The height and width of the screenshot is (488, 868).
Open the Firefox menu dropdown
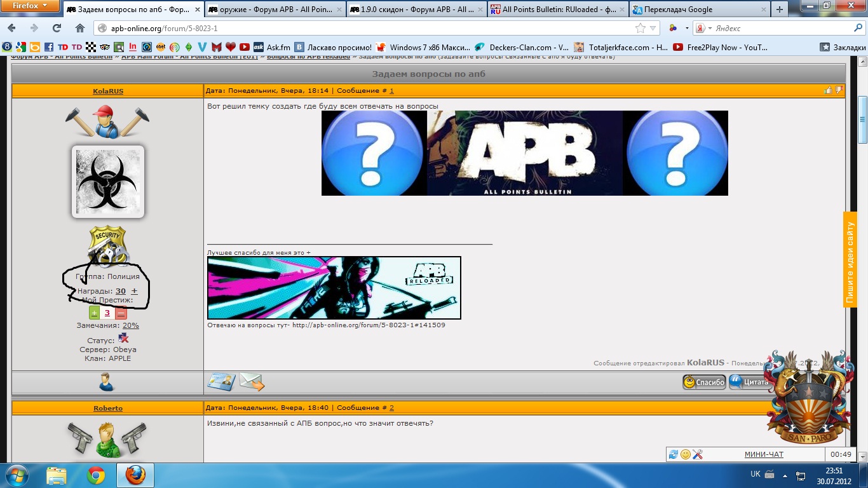(29, 6)
